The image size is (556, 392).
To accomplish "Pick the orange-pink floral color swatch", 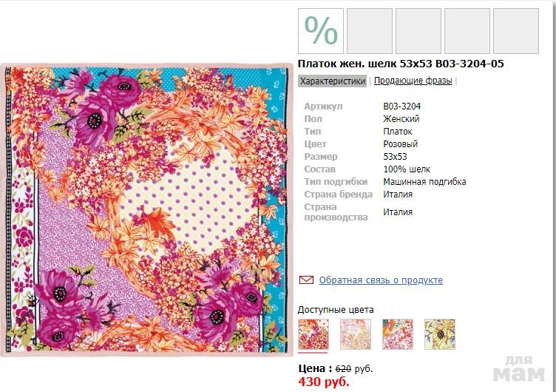I will (x=397, y=334).
